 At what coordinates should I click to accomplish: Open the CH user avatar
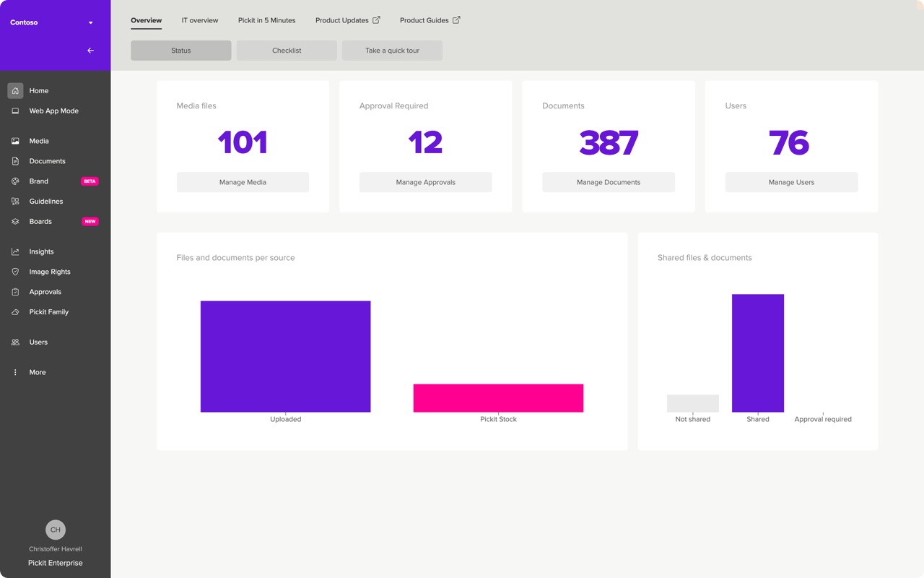[x=56, y=530]
